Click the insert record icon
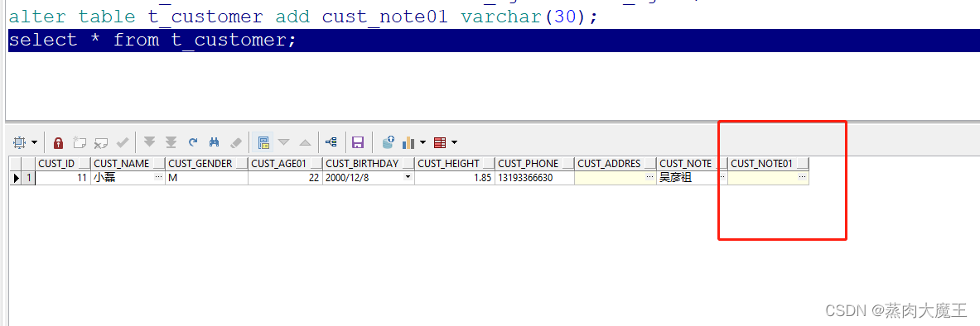This screenshot has height=326, width=980. click(x=80, y=142)
